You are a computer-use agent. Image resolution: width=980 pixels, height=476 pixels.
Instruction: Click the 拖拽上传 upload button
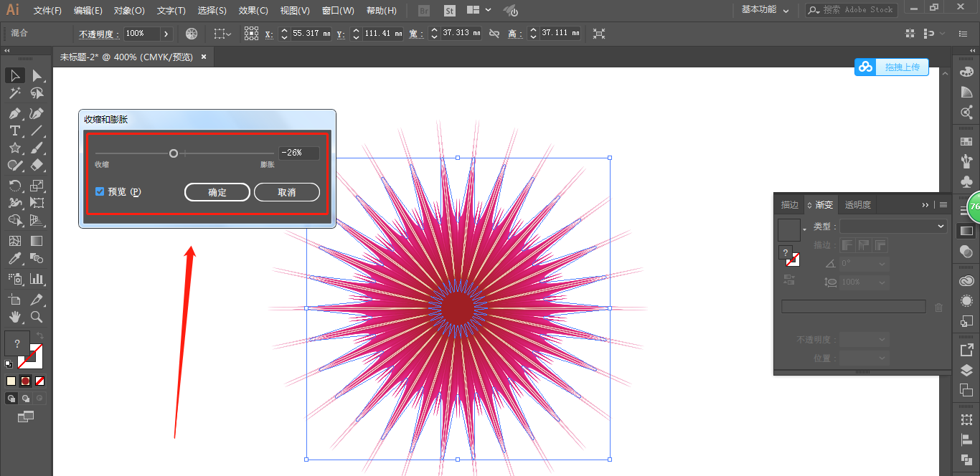click(x=892, y=67)
